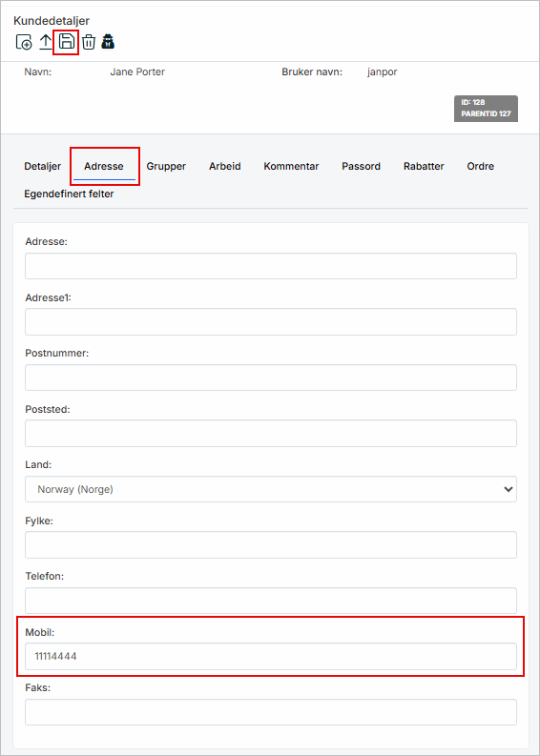This screenshot has height=756, width=540.
Task: Delete customer with the trash icon
Action: tap(89, 43)
